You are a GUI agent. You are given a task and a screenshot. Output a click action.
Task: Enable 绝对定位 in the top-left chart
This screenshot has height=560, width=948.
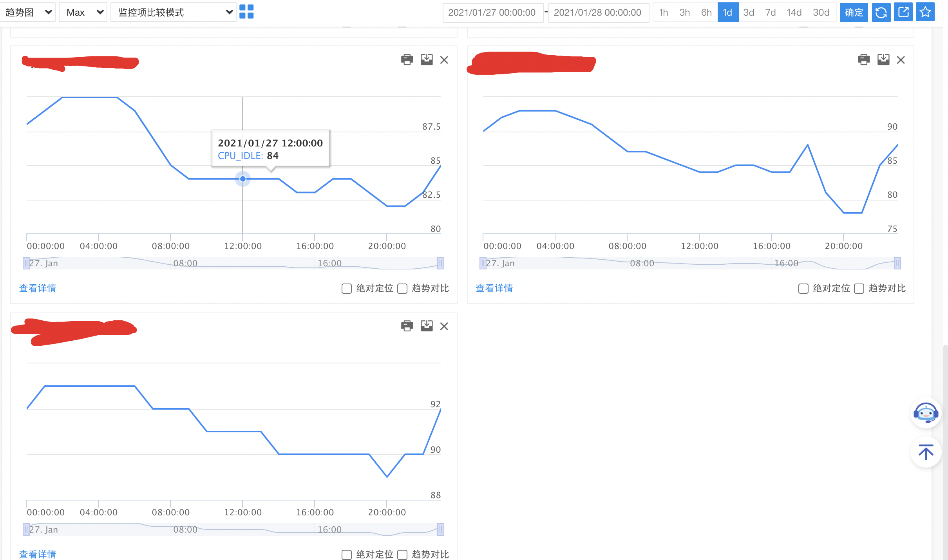click(347, 289)
